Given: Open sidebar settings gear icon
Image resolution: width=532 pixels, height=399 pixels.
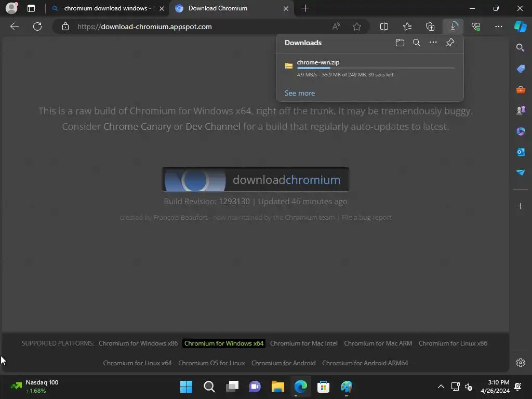Looking at the screenshot, I should point(521,363).
